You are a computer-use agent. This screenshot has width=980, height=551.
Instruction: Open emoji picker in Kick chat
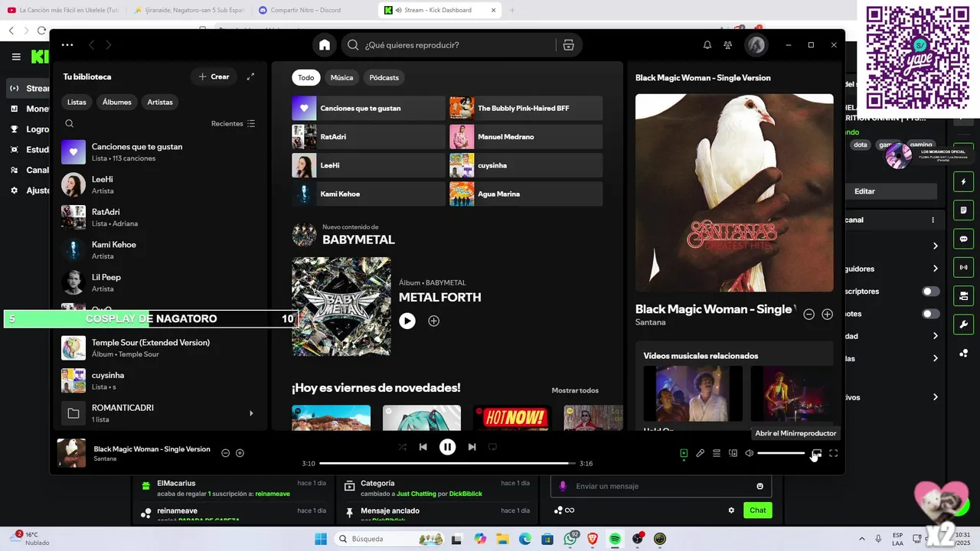(x=759, y=486)
